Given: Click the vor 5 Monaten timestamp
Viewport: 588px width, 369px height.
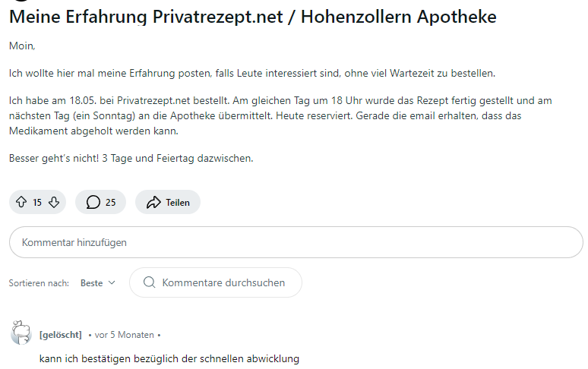Looking at the screenshot, I should coord(124,335).
